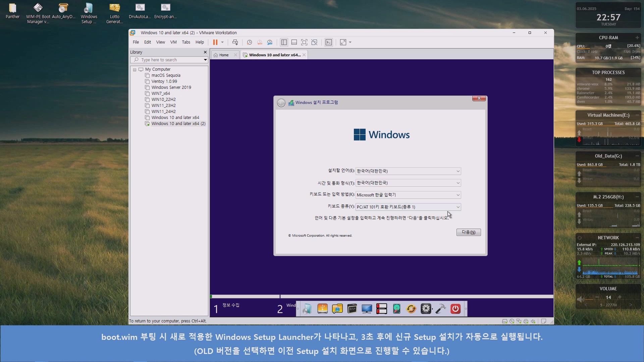
Task: Toggle the unity mode button
Action: coord(314,42)
